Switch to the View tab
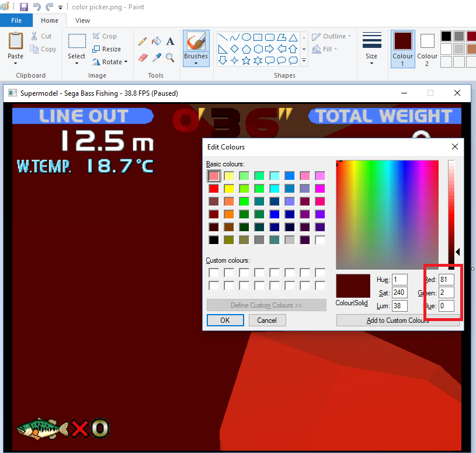This screenshot has width=476, height=453. pyautogui.click(x=82, y=20)
